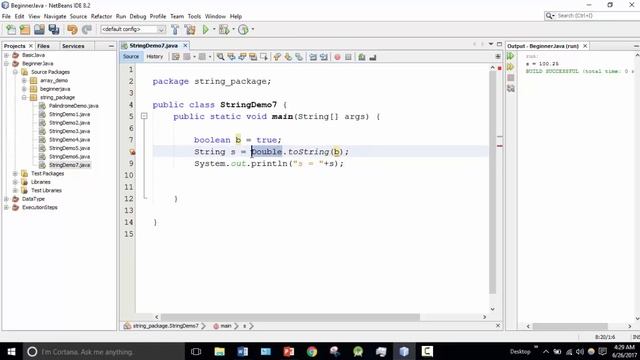640x360 pixels.
Task: Collapse the BeginnerJava project node
Action: pos(6,64)
